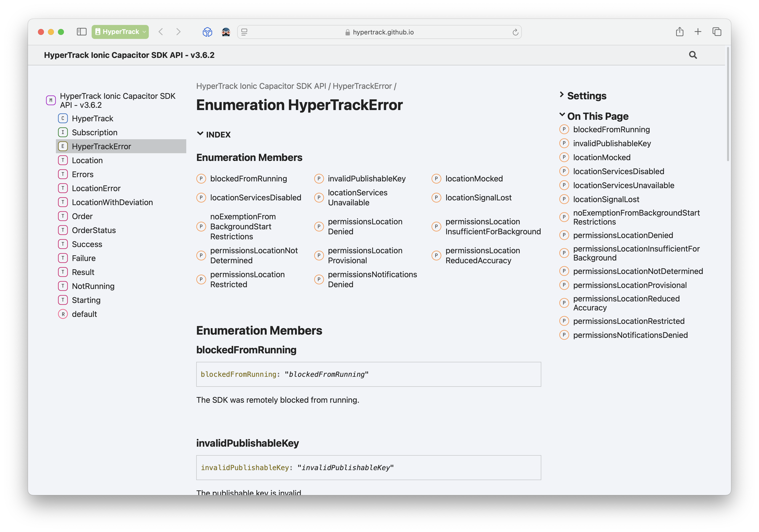Viewport: 759px width, 532px height.
Task: Click the HyperTrackError breadcrumb link
Action: click(362, 86)
